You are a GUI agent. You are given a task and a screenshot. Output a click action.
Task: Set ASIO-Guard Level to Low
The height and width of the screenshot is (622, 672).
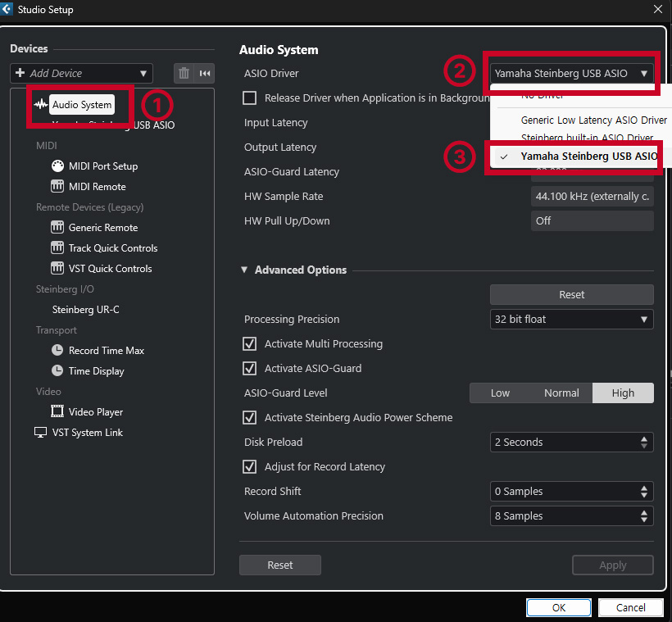[x=500, y=393]
